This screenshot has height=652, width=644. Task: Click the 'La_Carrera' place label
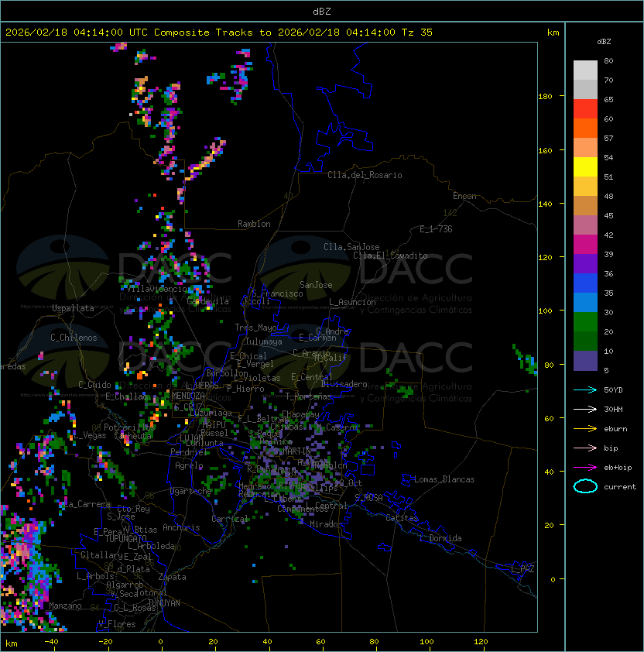[87, 504]
